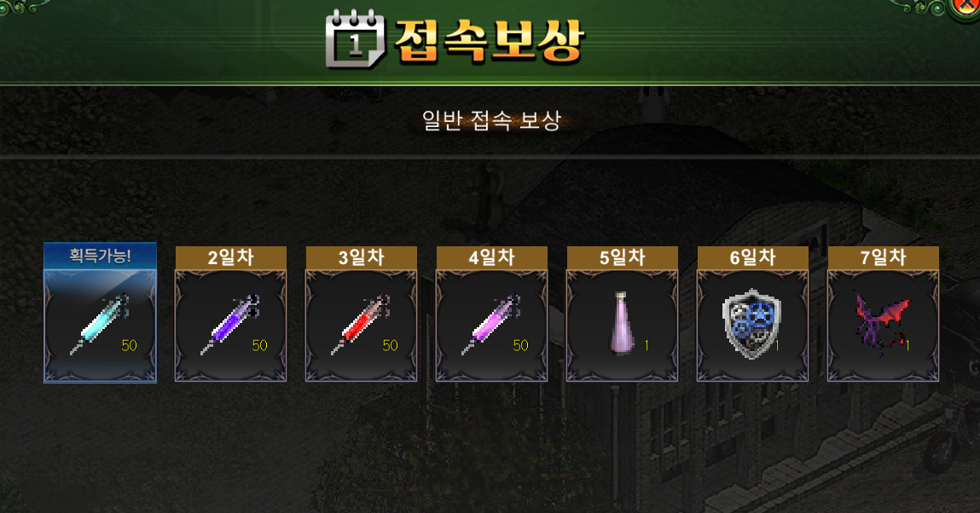Select the purple syringe on day 2
The width and height of the screenshot is (980, 513).
pyautogui.click(x=230, y=326)
